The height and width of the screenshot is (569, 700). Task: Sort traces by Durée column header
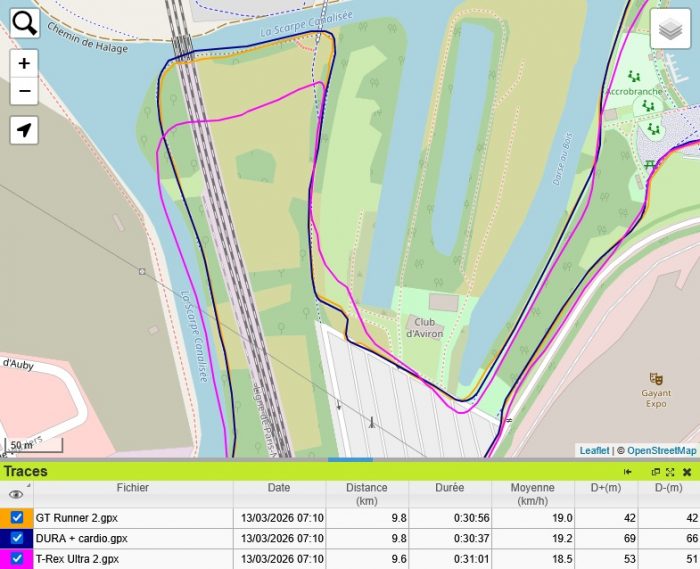[x=449, y=488]
